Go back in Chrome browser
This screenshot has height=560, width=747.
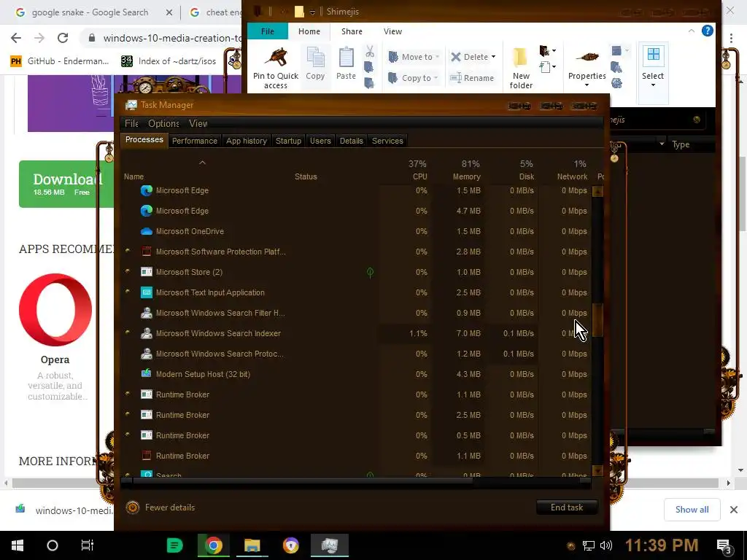click(16, 38)
